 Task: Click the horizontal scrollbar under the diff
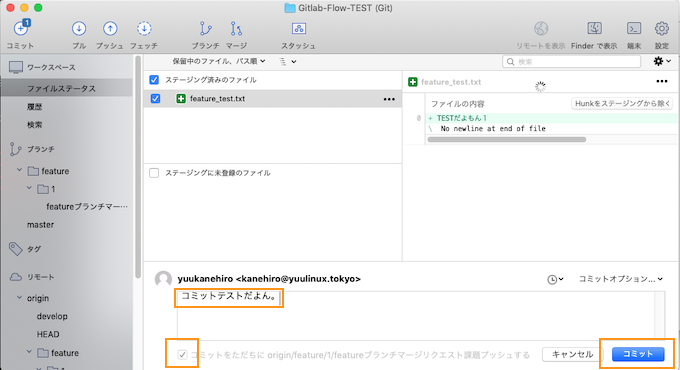coord(507,140)
